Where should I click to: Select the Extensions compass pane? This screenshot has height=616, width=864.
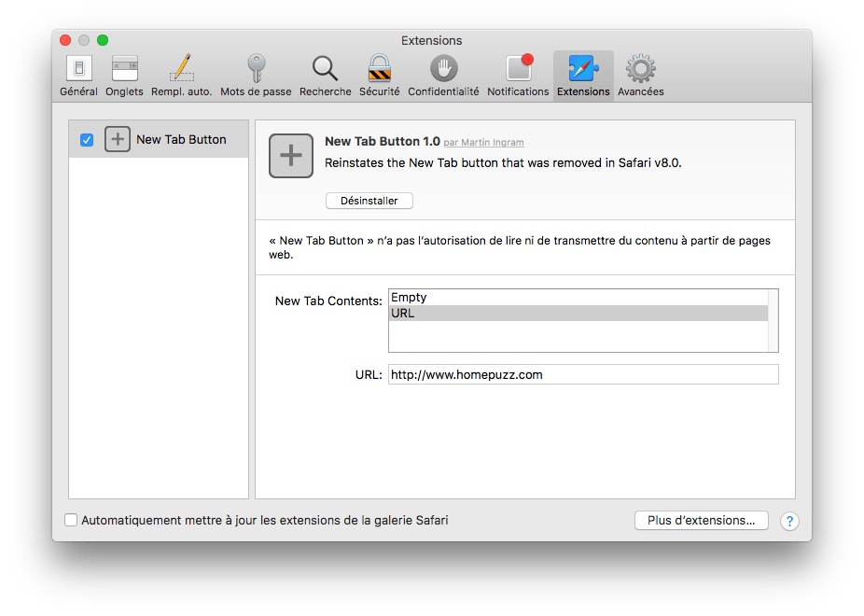[583, 76]
